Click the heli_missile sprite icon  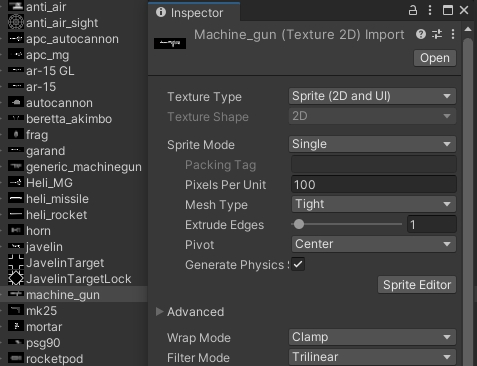click(x=16, y=198)
